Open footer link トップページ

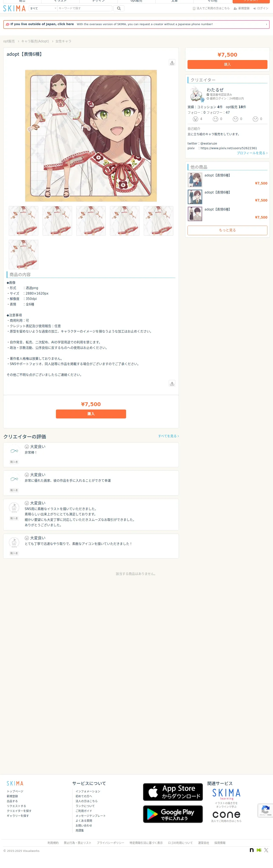coord(15,791)
